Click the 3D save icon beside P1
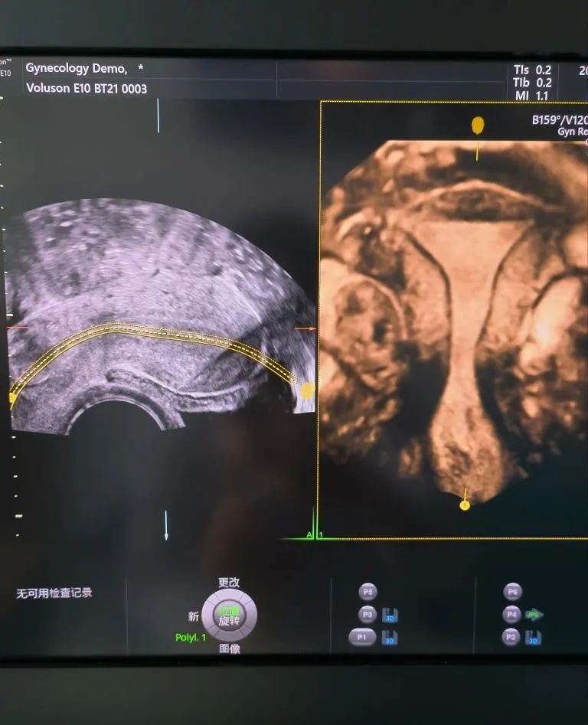Viewport: 588px width, 725px height. point(390,638)
